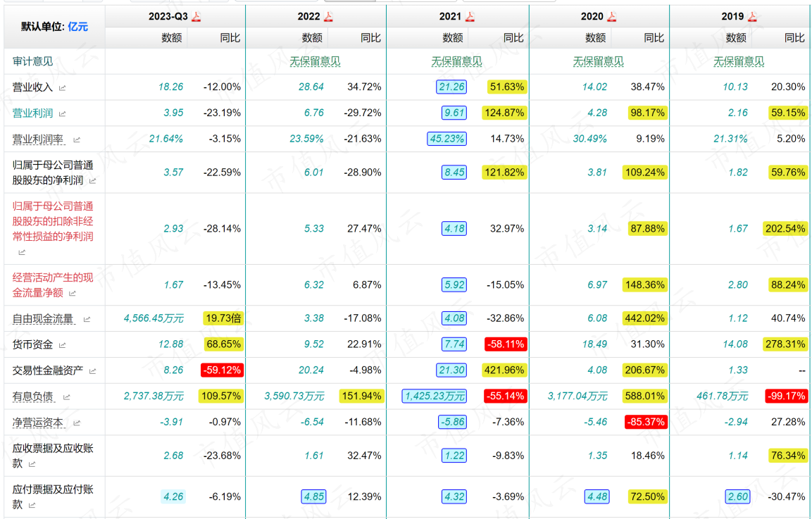The width and height of the screenshot is (812, 519).
Task: Click 2021 net profit value 8.45
Action: [x=454, y=172]
